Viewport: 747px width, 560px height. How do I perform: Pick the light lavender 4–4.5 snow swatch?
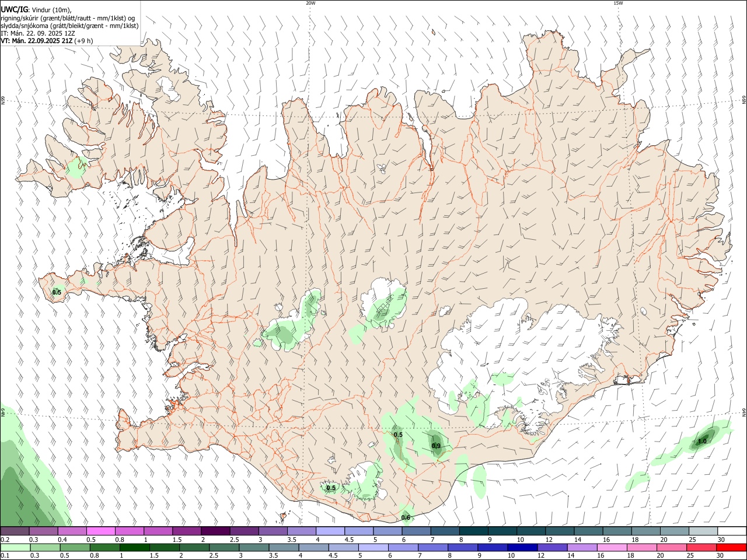[330, 531]
